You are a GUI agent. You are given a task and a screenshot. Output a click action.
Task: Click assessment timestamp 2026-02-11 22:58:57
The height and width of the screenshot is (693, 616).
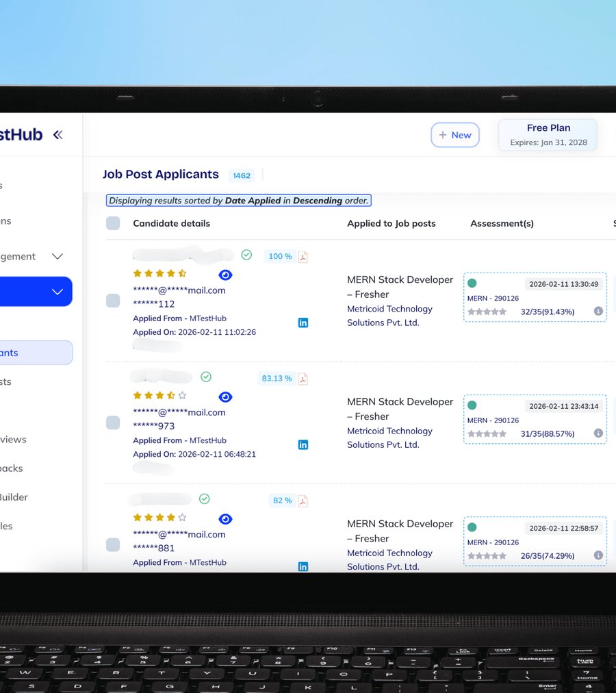pyautogui.click(x=564, y=528)
